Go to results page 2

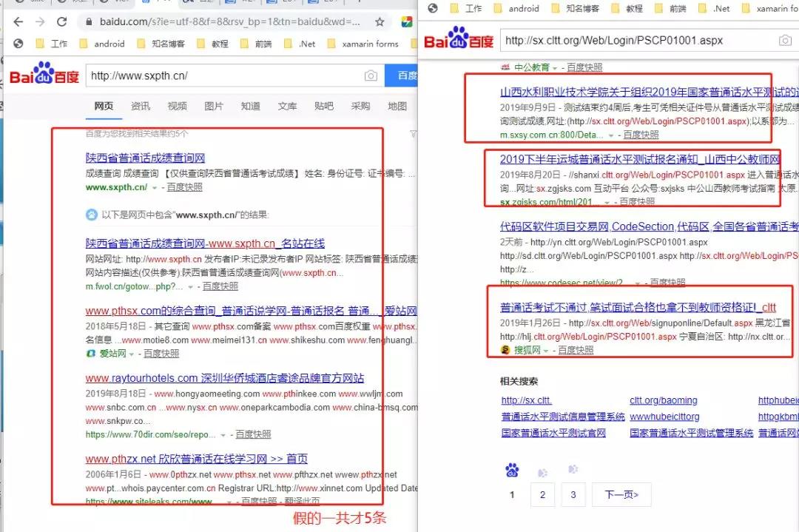pos(543,494)
